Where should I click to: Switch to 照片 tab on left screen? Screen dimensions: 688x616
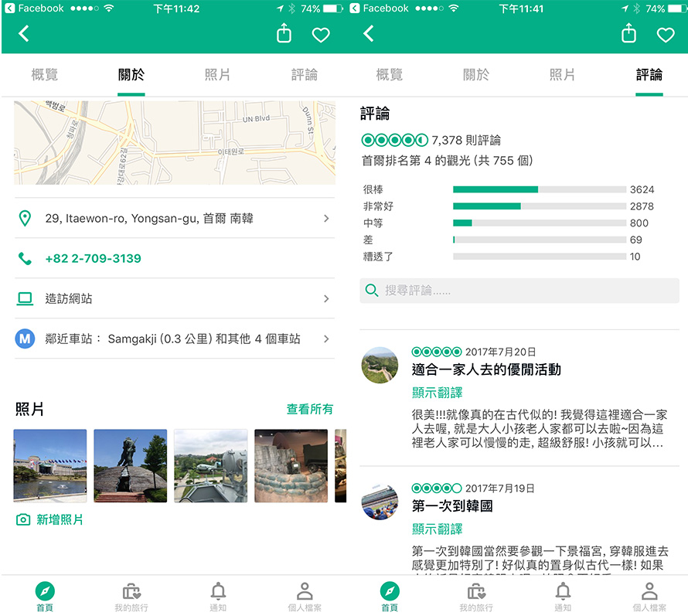point(218,75)
